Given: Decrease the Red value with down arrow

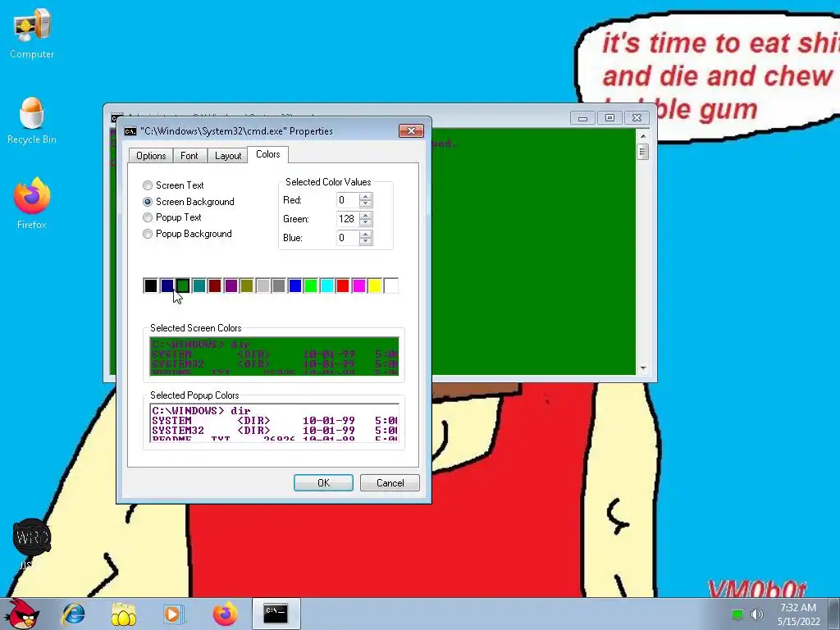Looking at the screenshot, I should click(x=365, y=204).
